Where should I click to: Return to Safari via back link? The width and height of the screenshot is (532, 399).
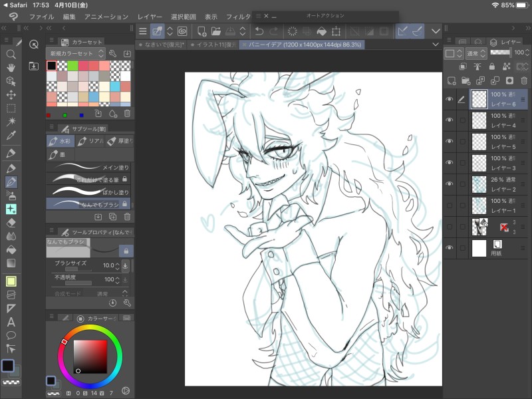15,5
